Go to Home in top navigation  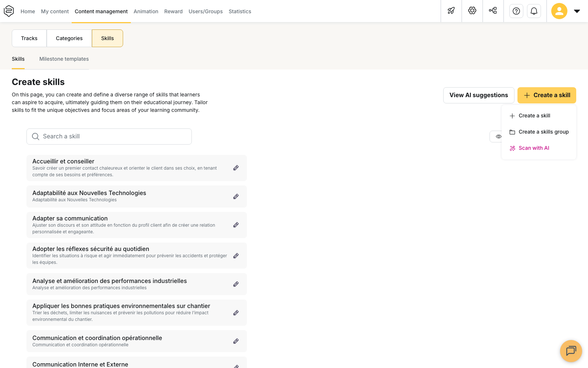pyautogui.click(x=28, y=11)
